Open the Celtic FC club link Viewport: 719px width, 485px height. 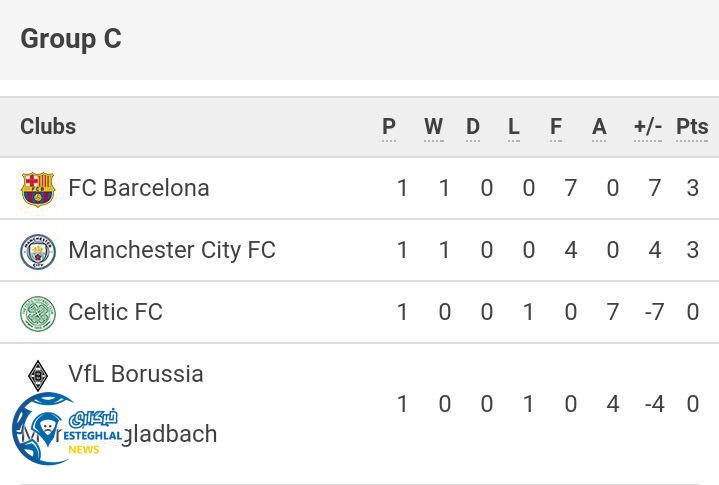point(115,312)
